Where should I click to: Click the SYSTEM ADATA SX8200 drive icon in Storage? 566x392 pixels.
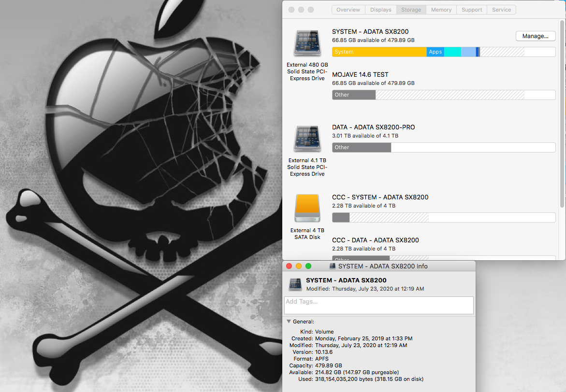click(307, 43)
